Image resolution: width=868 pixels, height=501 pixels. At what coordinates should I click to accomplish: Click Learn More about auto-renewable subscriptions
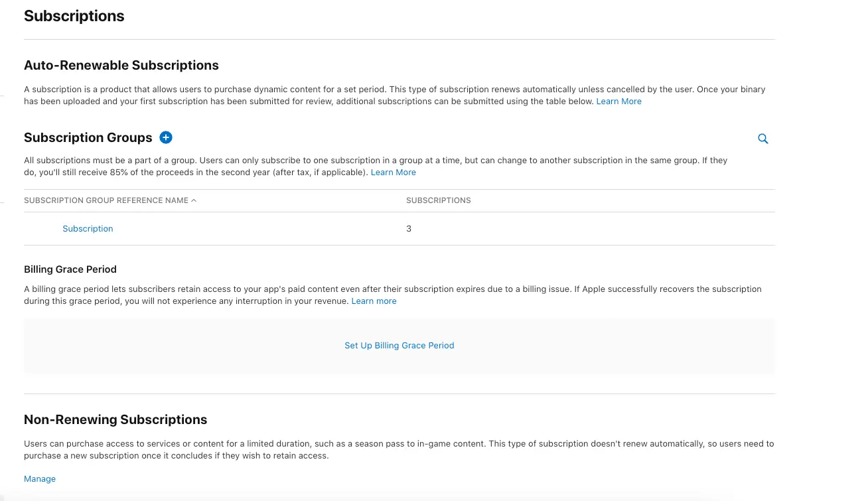pos(618,101)
